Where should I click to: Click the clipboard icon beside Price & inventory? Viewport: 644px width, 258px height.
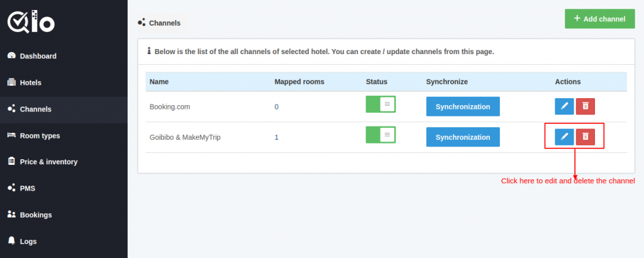(11, 162)
